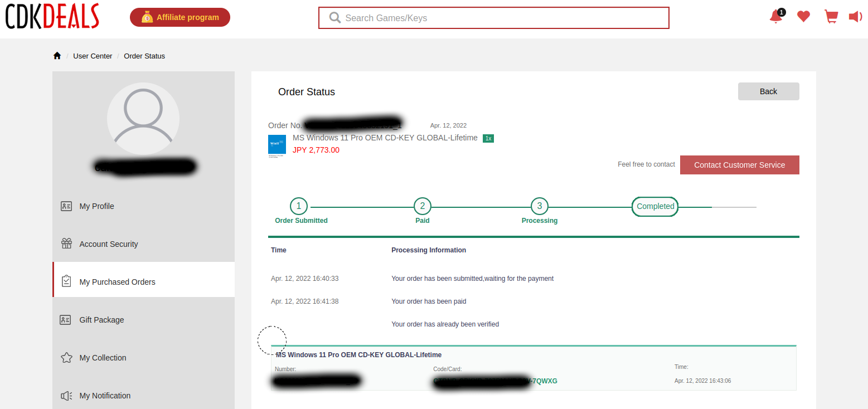This screenshot has height=409, width=868.
Task: Click the Code/Card: label
Action: point(448,369)
